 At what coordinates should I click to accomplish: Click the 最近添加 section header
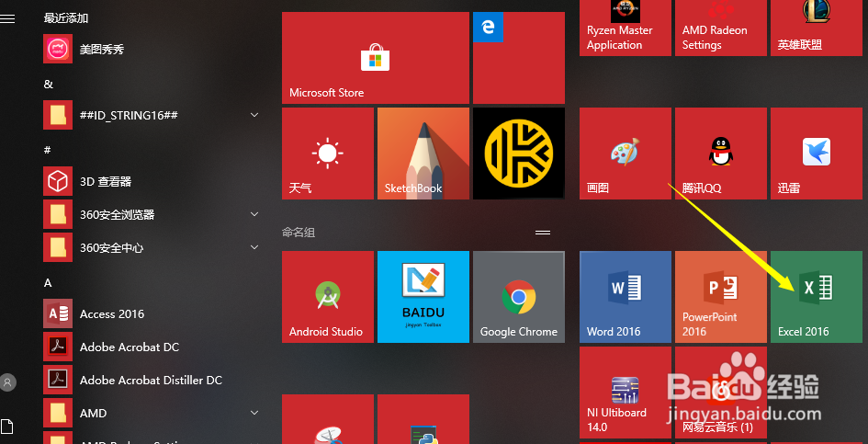[66, 18]
